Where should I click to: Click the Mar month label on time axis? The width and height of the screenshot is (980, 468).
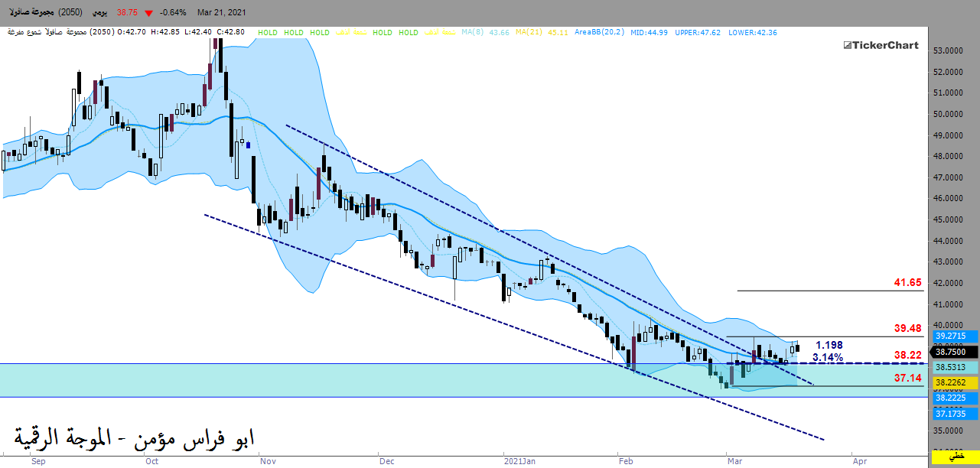pyautogui.click(x=735, y=461)
